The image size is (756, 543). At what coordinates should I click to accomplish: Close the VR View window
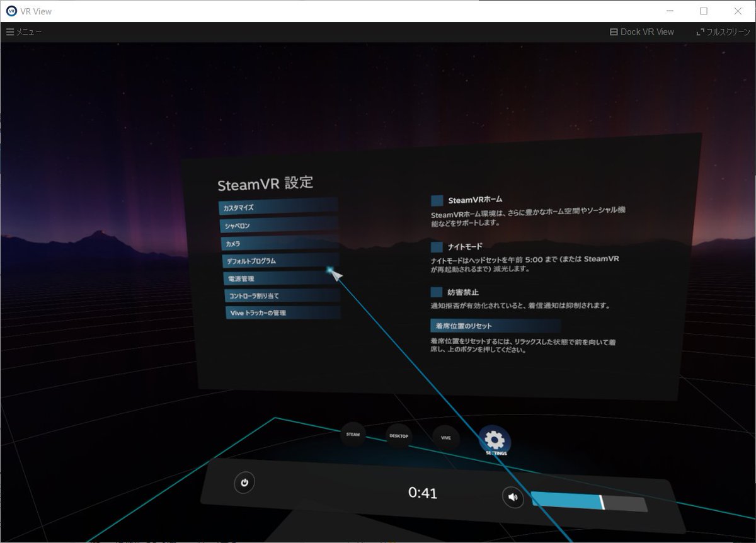coord(738,11)
